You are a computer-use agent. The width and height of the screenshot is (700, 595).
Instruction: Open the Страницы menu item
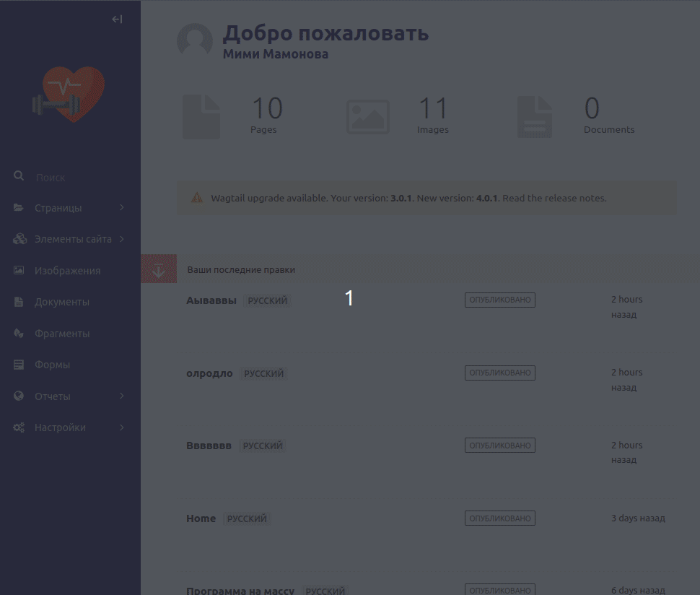[x=58, y=208]
